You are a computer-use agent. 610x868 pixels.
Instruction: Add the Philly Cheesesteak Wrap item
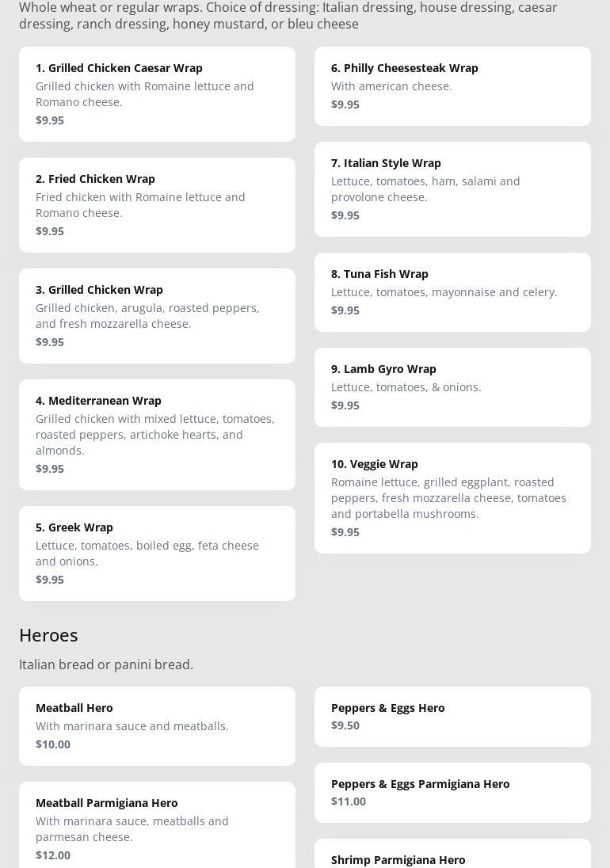click(452, 86)
